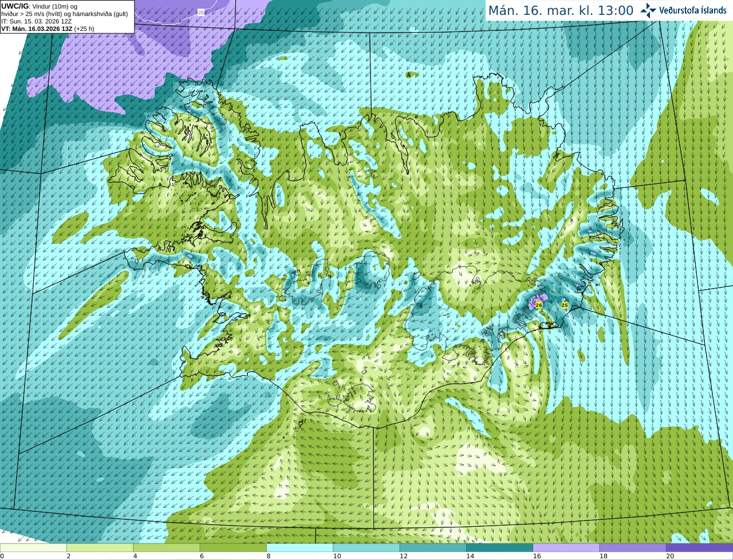Click the legend scale value '10'
The width and height of the screenshot is (733, 560).
click(x=337, y=556)
